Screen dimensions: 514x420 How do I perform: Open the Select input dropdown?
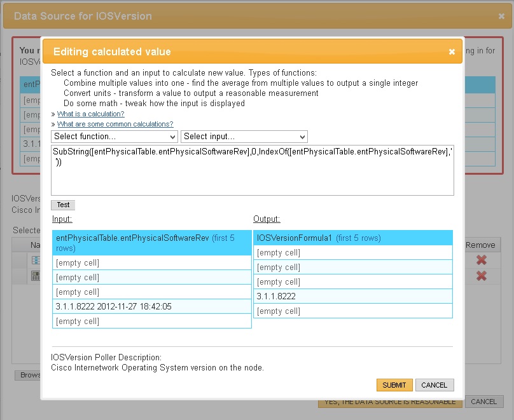pos(244,137)
